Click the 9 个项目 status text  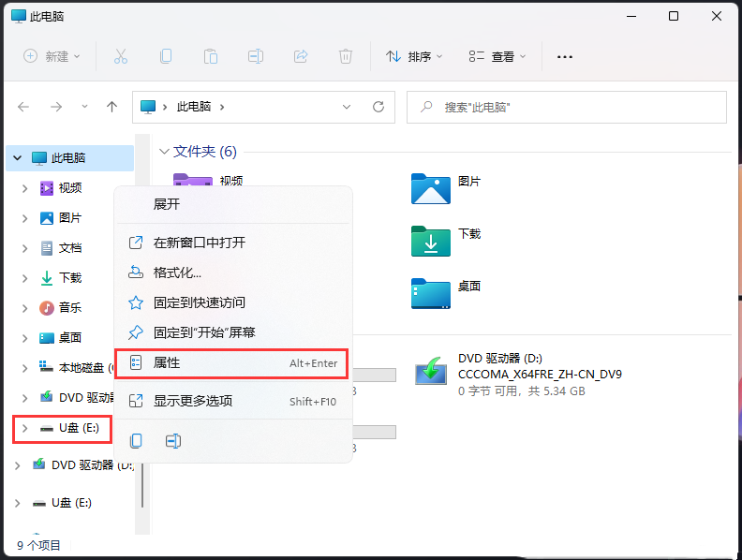coord(38,545)
